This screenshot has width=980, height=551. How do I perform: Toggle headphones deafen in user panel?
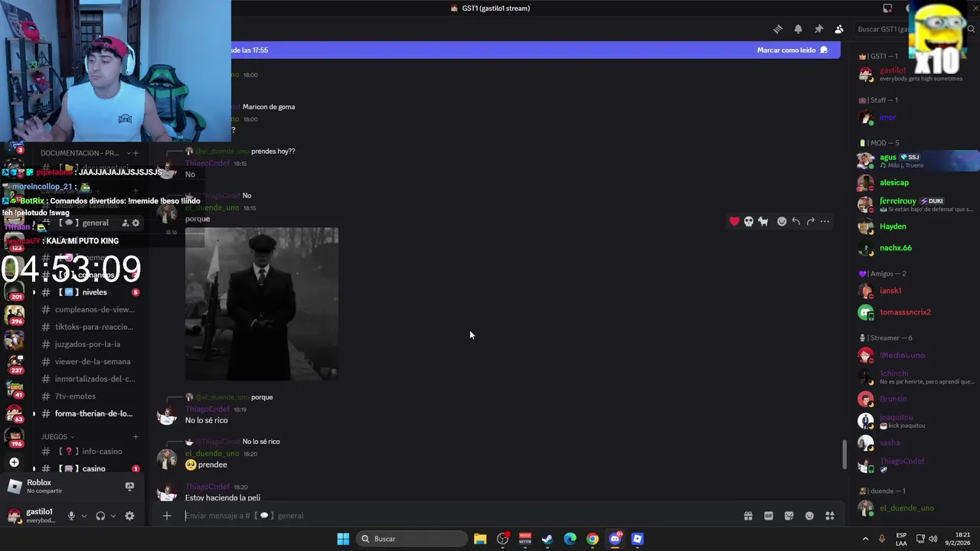click(x=100, y=516)
